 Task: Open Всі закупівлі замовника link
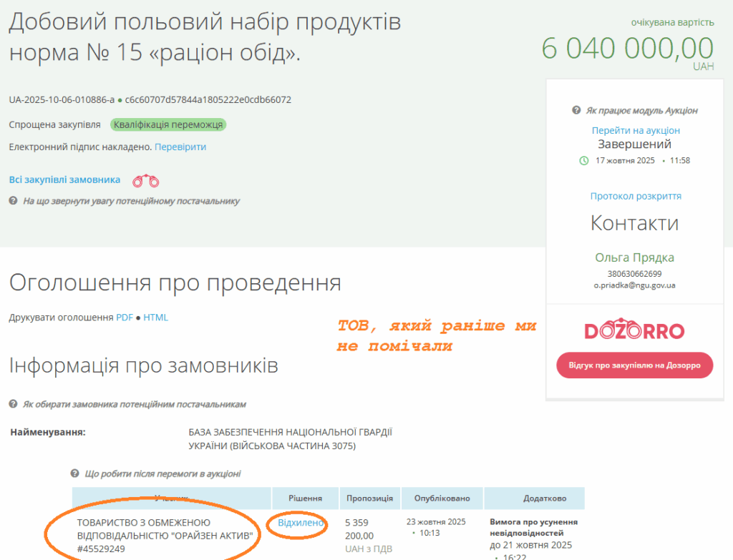click(x=64, y=180)
